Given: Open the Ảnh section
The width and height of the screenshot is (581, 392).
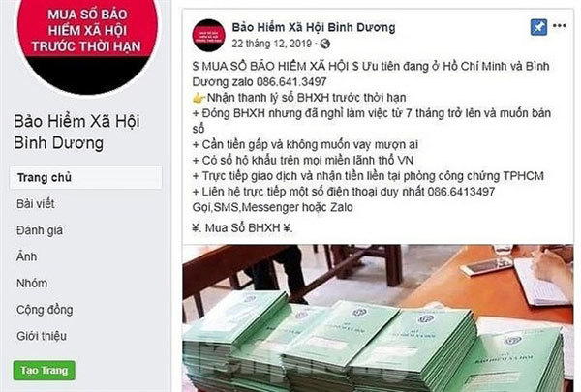Looking at the screenshot, I should click(x=27, y=256).
